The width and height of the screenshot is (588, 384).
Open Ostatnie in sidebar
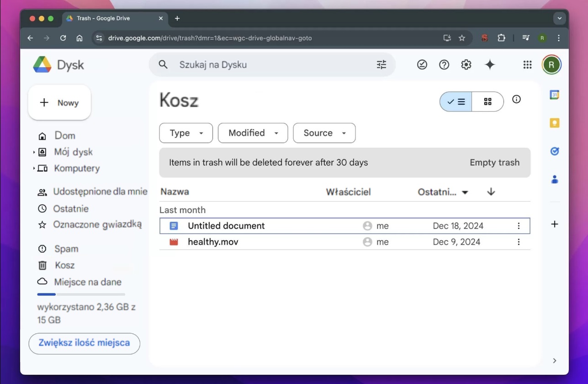(70, 208)
